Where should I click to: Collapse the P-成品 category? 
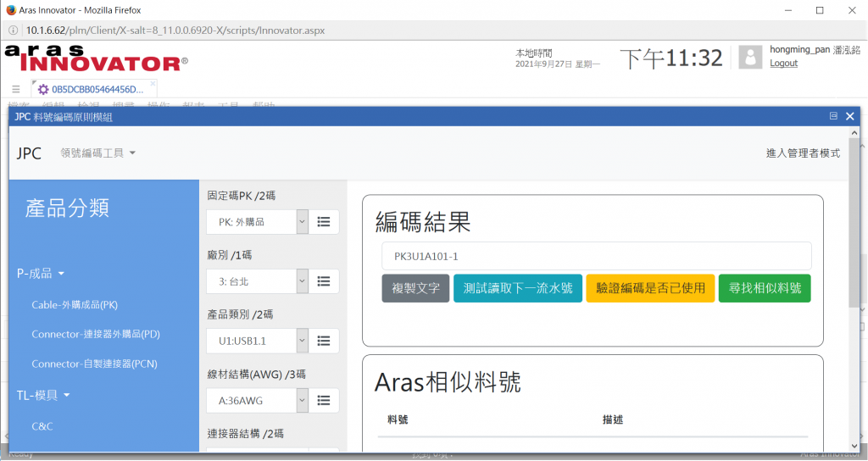click(41, 274)
